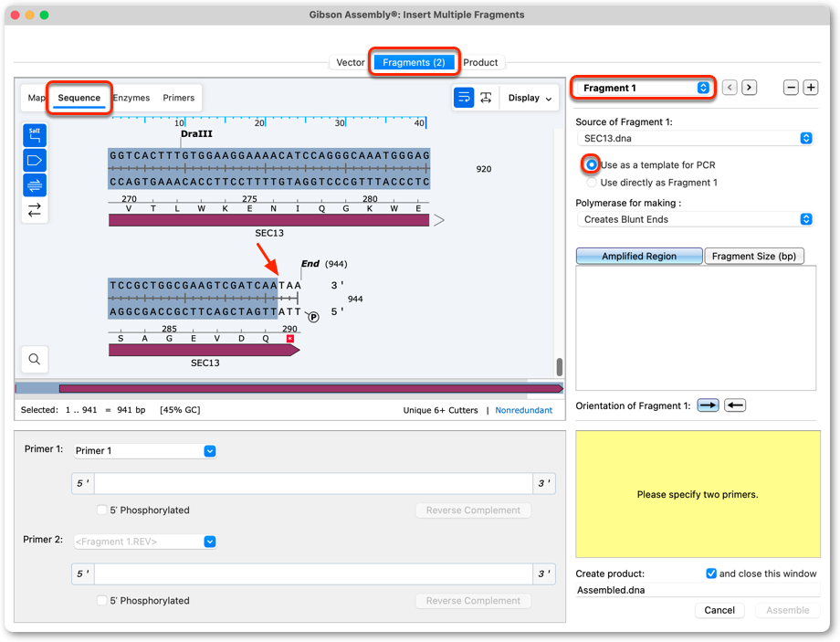Image resolution: width=840 pixels, height=642 pixels.
Task: Click the sequence view vertical scrollbar thumb
Action: point(560,367)
